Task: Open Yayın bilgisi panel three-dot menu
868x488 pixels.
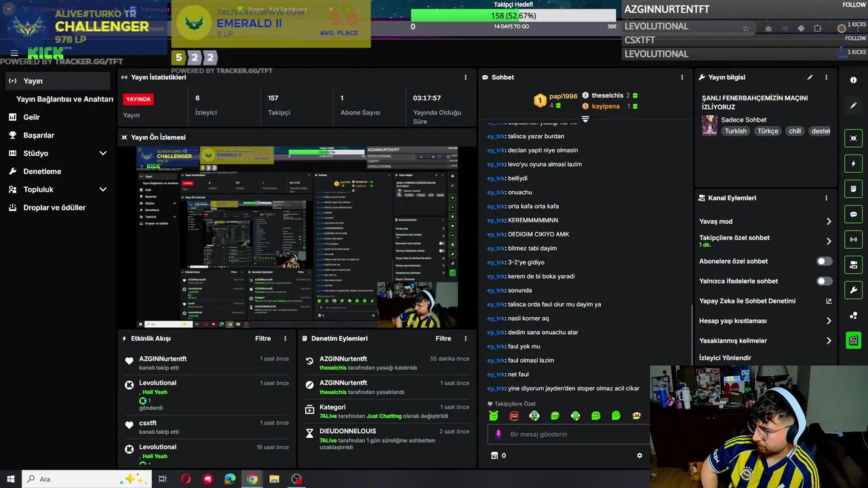Action: click(x=826, y=77)
